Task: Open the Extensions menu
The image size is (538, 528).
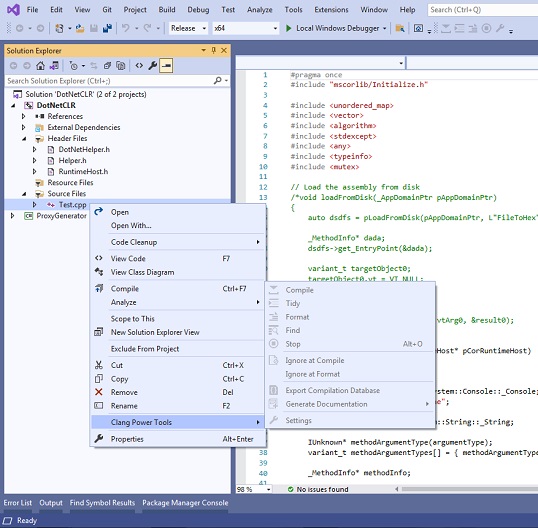Action: click(331, 10)
